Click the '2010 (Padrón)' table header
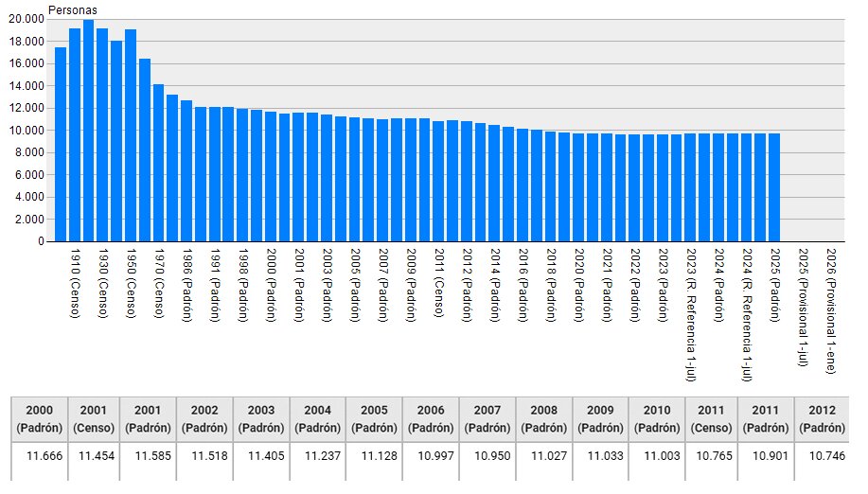 [657, 419]
